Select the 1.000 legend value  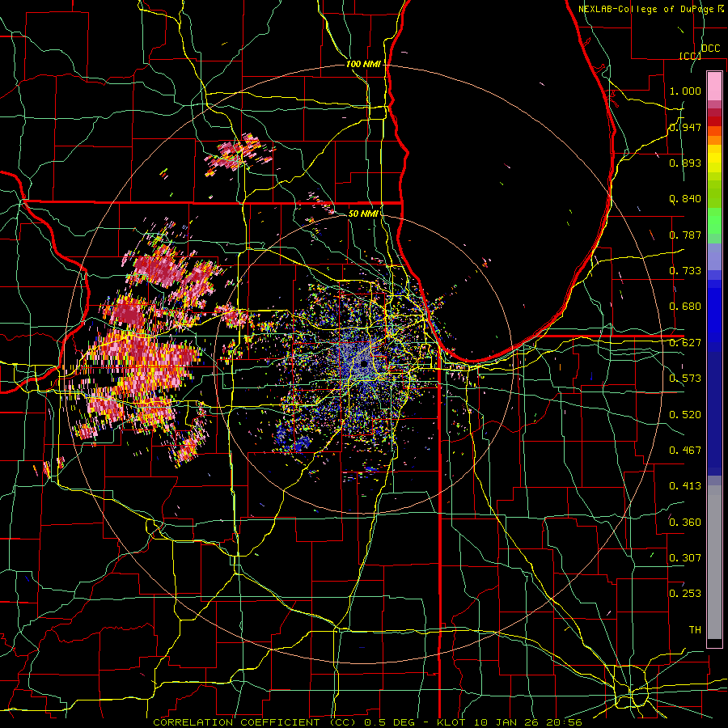685,91
